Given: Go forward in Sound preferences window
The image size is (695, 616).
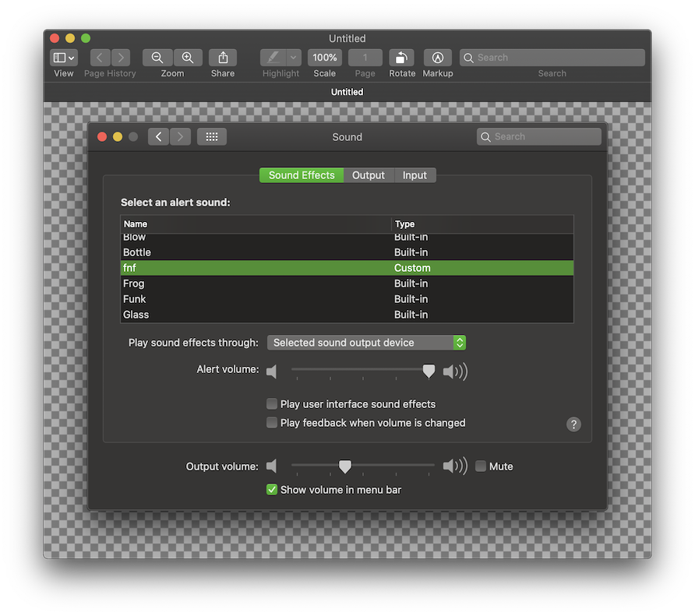Looking at the screenshot, I should [x=180, y=137].
